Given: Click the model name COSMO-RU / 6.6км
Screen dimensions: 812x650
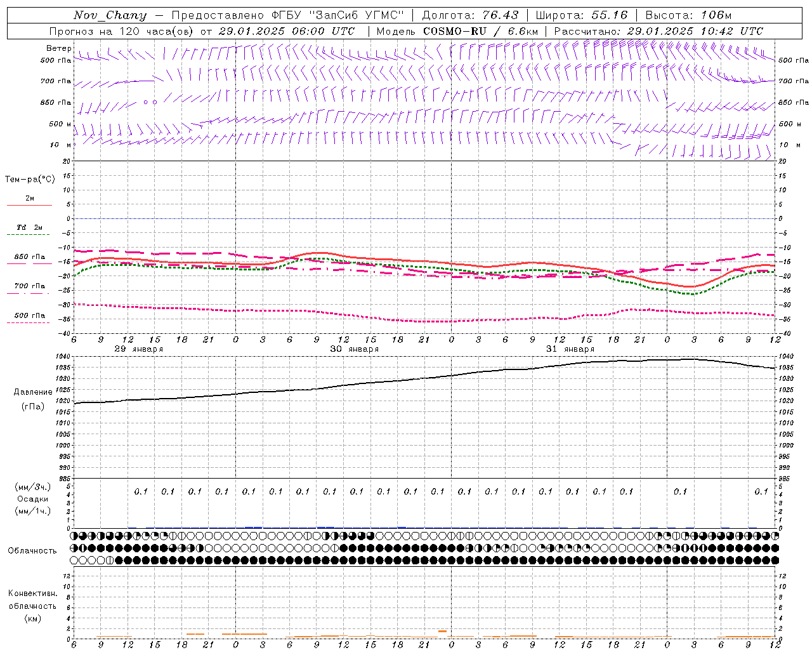Looking at the screenshot, I should point(481,31).
